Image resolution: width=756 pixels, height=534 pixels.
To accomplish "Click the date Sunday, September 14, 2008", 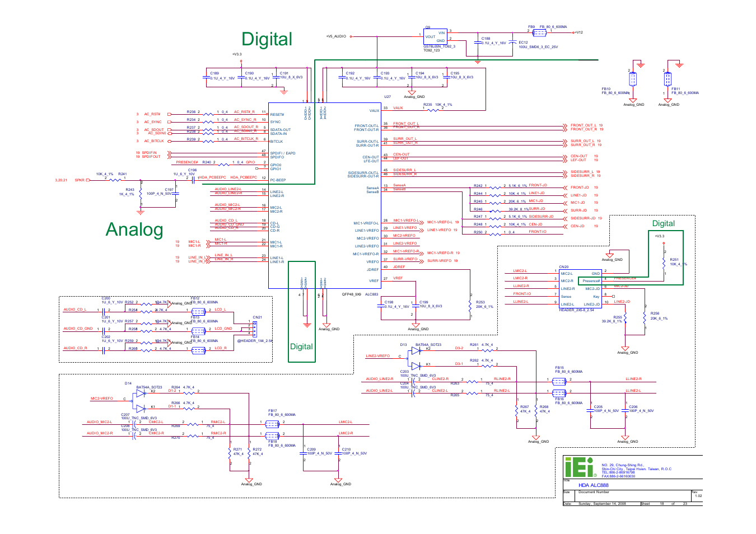I will [602, 504].
